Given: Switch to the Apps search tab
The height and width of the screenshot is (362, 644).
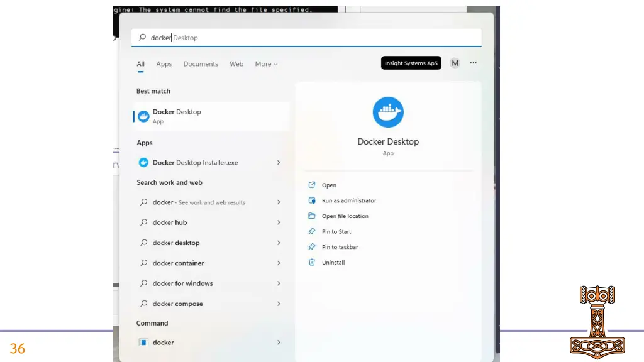Looking at the screenshot, I should coord(164,64).
